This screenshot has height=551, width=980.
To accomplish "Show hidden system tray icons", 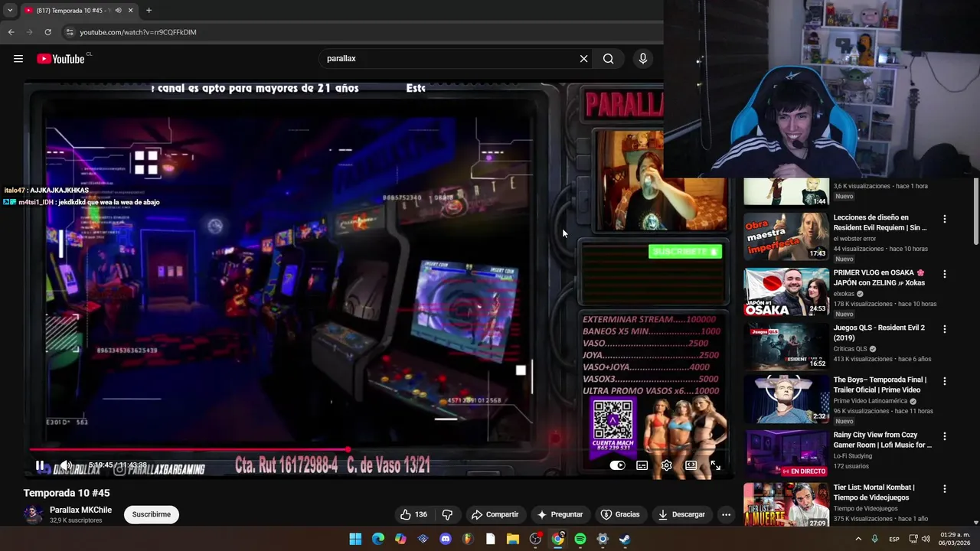I will click(858, 539).
